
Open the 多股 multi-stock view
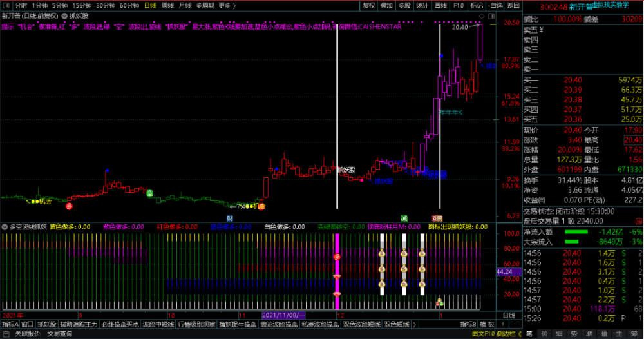coord(404,5)
